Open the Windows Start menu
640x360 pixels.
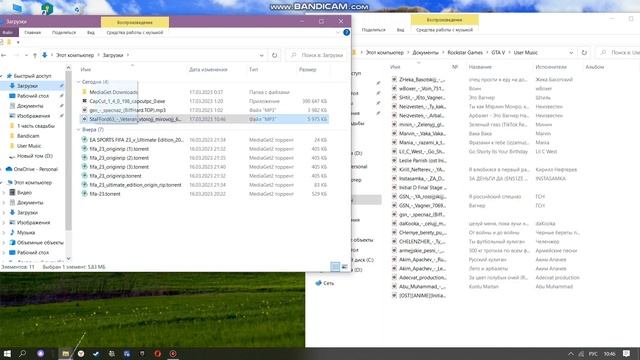7,353
